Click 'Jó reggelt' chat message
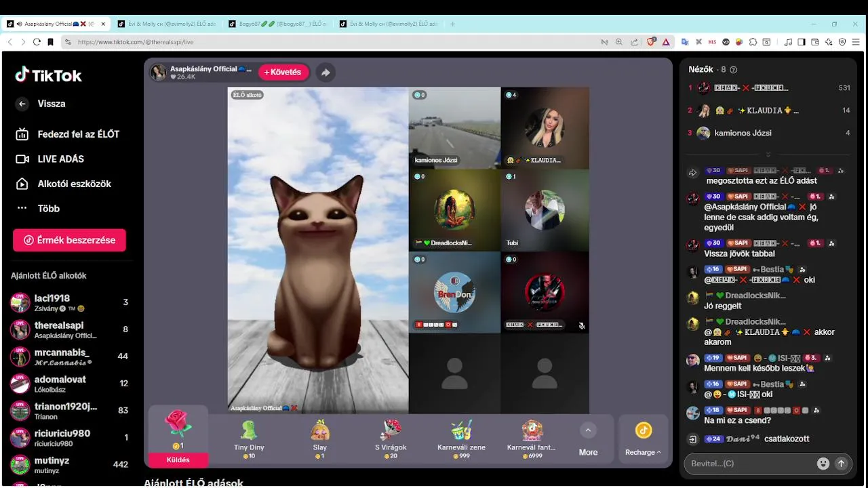Viewport: 868px width, 488px height. [x=723, y=306]
